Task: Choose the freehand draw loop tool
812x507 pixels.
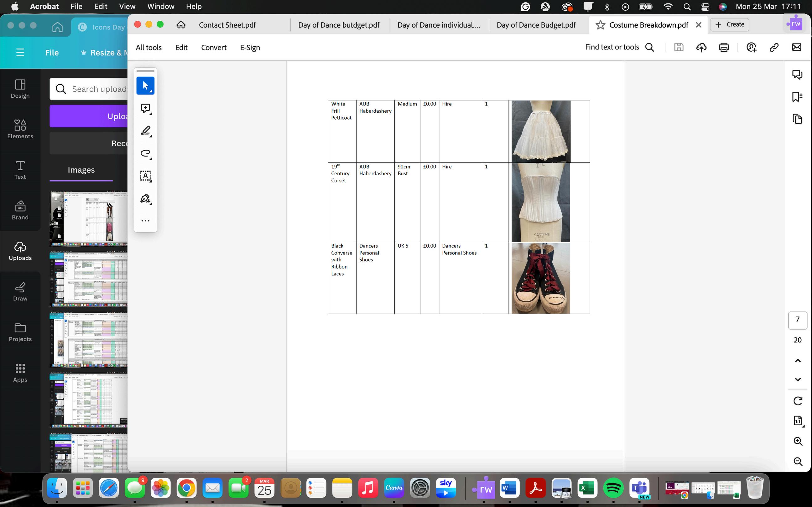Action: pos(145,153)
